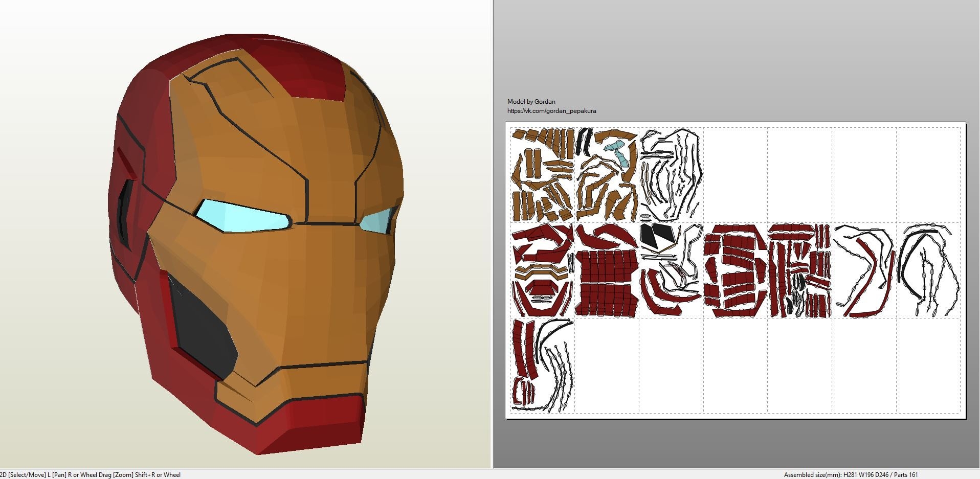Click the black jaw opening on the helmet
Screen dimensions: 980x479
[x=203, y=327]
